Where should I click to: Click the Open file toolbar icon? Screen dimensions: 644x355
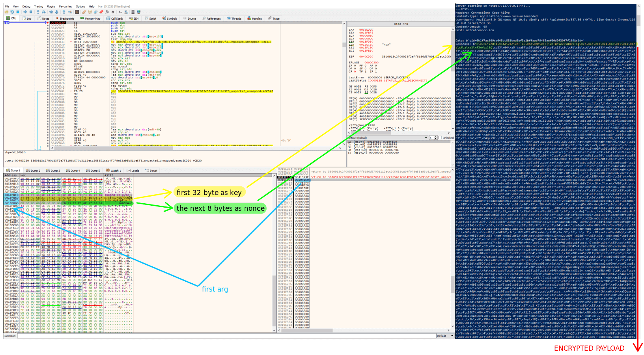pos(6,12)
